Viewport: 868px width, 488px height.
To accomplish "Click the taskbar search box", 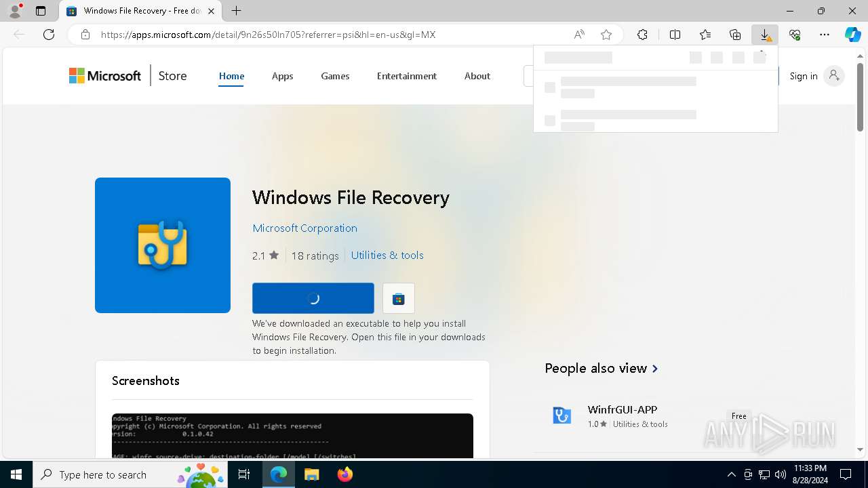I will pyautogui.click(x=132, y=474).
